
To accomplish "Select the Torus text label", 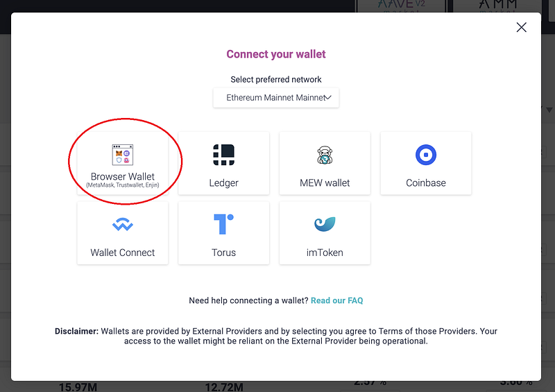I will [x=223, y=253].
